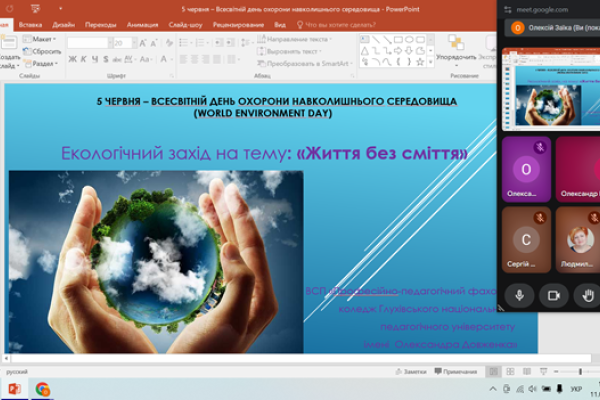The width and height of the screenshot is (600, 400).
Task: Open Chrome from the taskbar
Action: coord(43,389)
